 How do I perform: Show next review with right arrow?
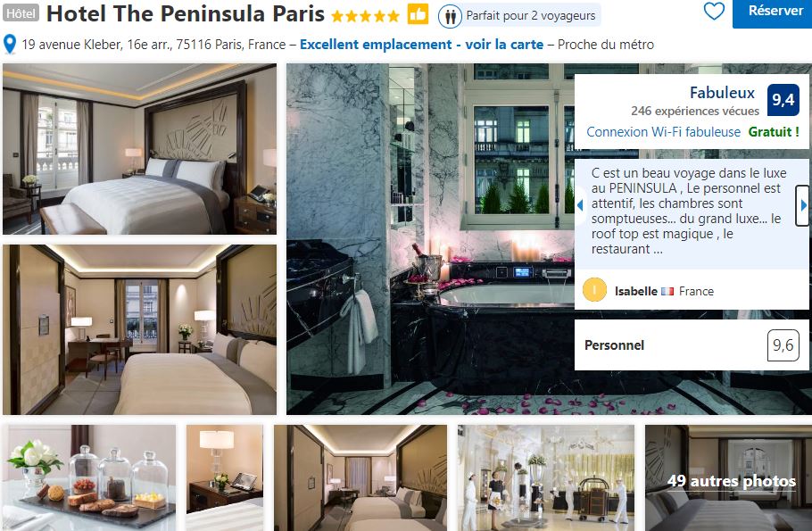pos(803,205)
